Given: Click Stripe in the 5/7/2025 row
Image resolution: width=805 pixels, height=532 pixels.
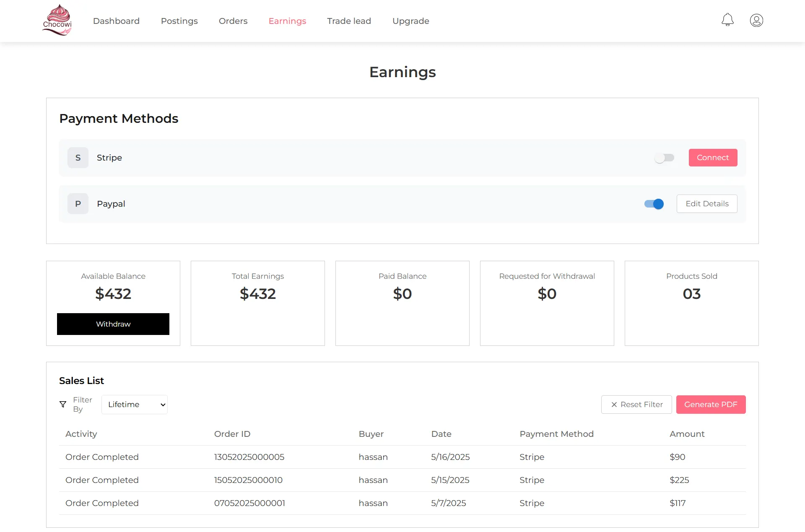Looking at the screenshot, I should coord(532,503).
